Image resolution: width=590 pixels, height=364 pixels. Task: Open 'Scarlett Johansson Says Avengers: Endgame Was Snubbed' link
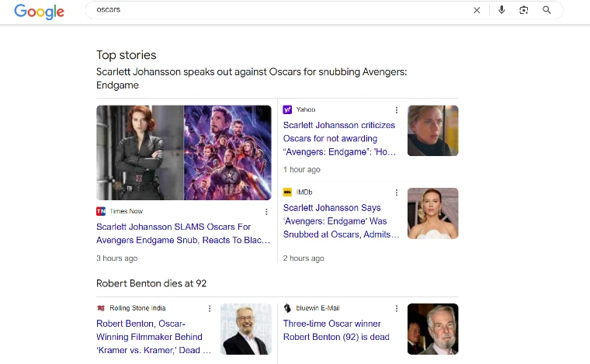tap(341, 221)
